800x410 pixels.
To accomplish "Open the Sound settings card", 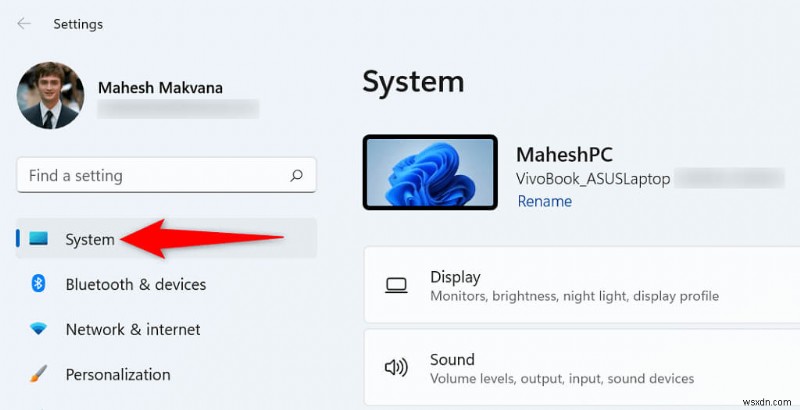I will point(582,367).
